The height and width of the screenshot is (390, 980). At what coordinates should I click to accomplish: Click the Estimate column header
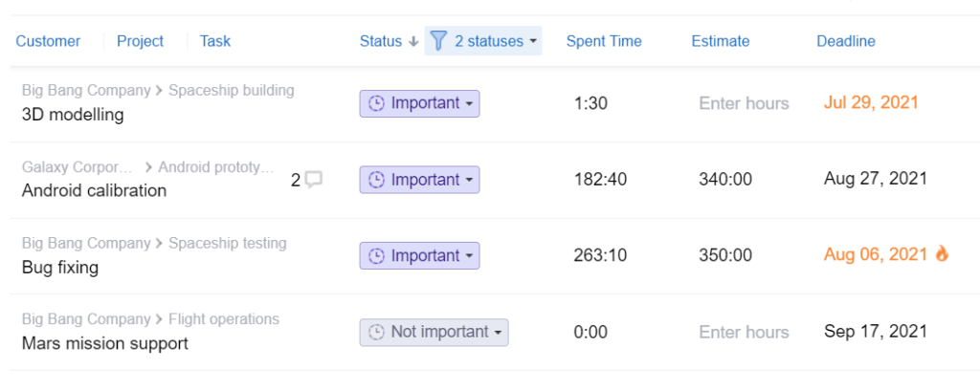pos(720,41)
